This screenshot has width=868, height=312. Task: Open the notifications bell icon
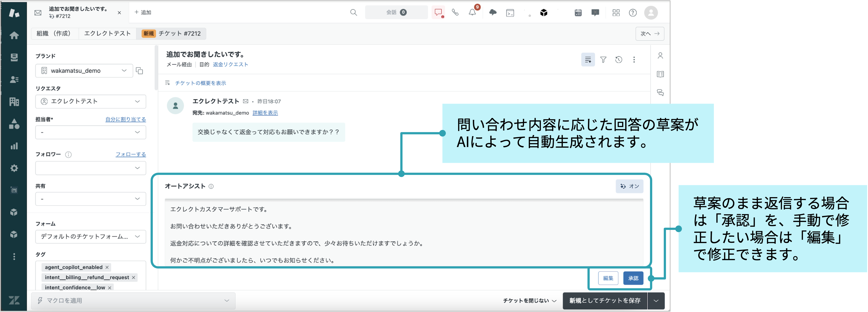point(472,12)
